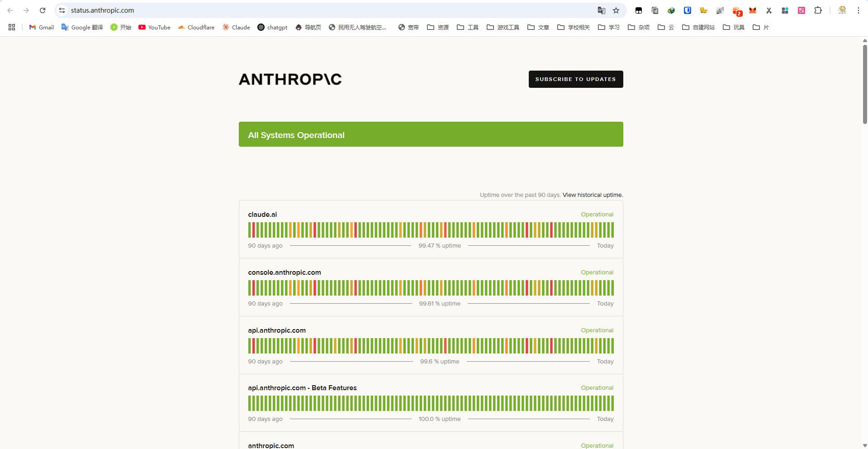Screen dimensions: 868x449
Task: Open the chatgpt bookmark
Action: click(x=273, y=27)
